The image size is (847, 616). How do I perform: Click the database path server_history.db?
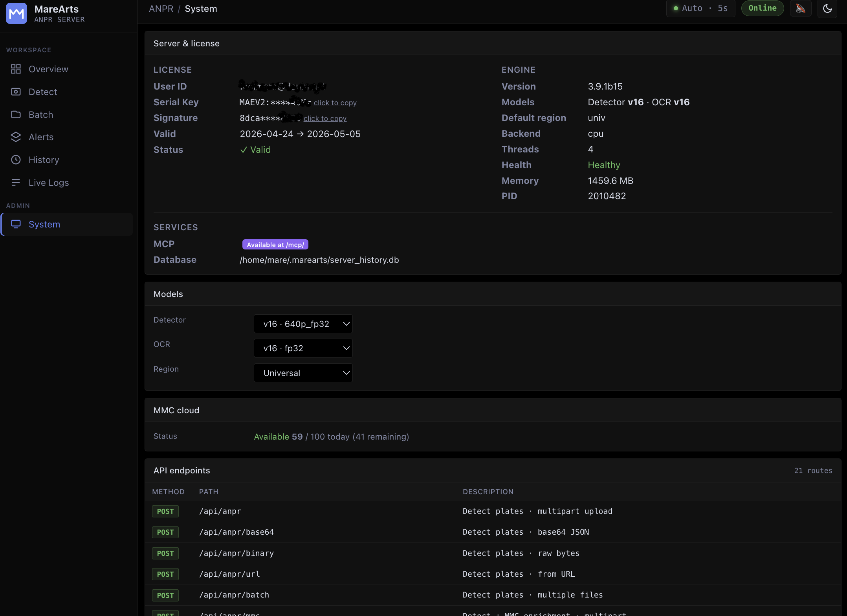pos(319,260)
